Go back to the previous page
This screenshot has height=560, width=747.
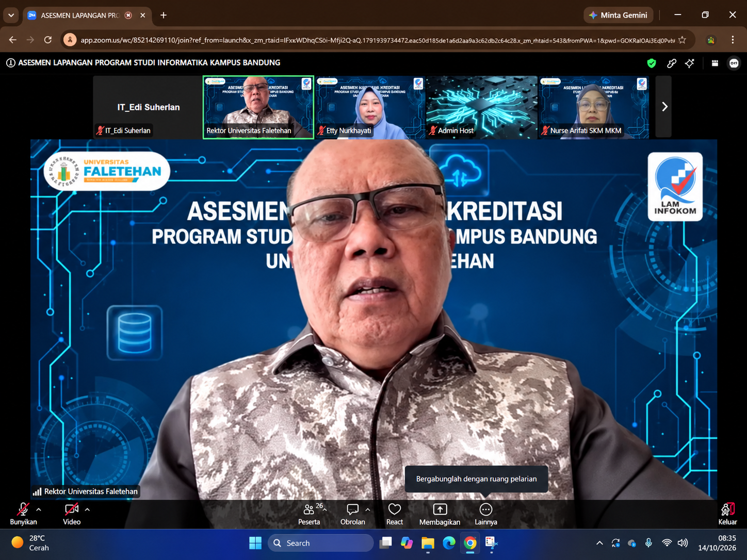13,40
